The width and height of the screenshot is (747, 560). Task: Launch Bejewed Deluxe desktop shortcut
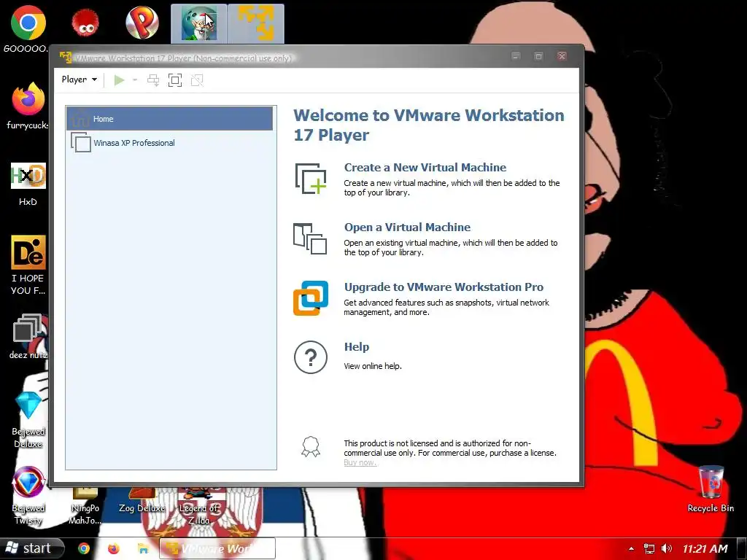coord(28,420)
